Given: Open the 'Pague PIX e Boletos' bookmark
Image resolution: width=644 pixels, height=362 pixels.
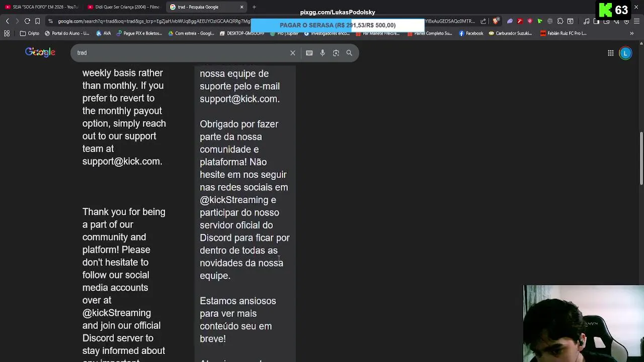Looking at the screenshot, I should pos(139,33).
